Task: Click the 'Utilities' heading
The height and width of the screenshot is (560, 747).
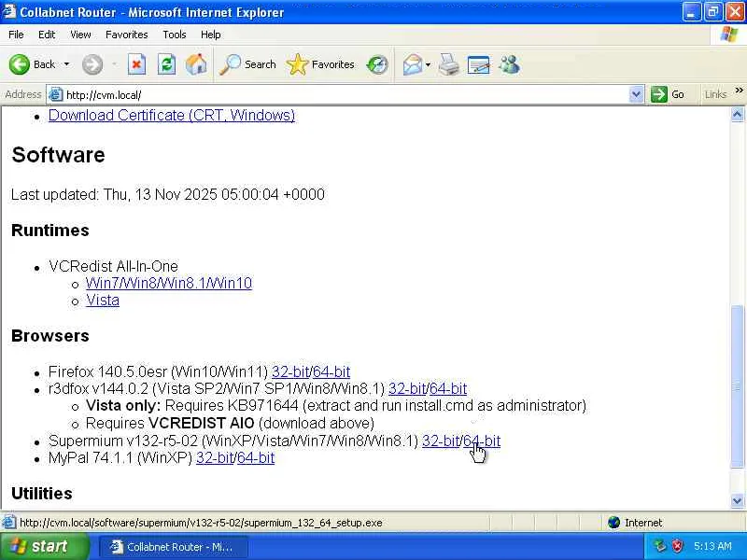Action: (42, 494)
